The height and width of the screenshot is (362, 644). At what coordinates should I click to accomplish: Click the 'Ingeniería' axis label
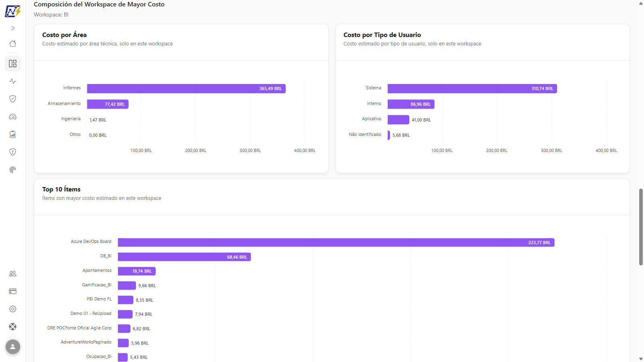coord(71,119)
